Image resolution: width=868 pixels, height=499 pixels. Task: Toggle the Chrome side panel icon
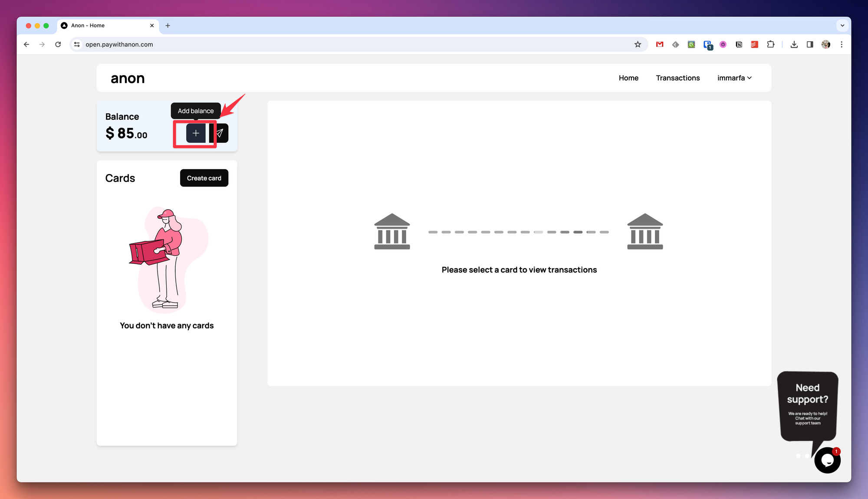click(x=810, y=44)
